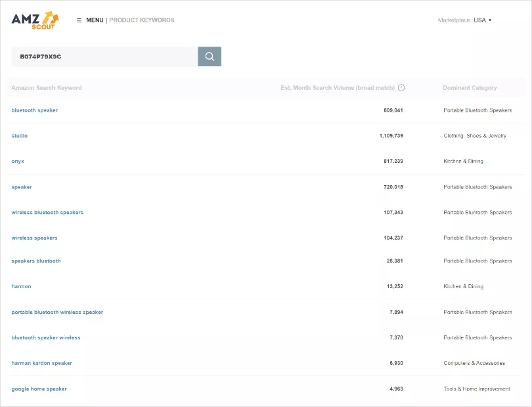Click Portable Bluetooth Speakers in speaker row
Screen dimensions: 532x407
click(x=477, y=187)
